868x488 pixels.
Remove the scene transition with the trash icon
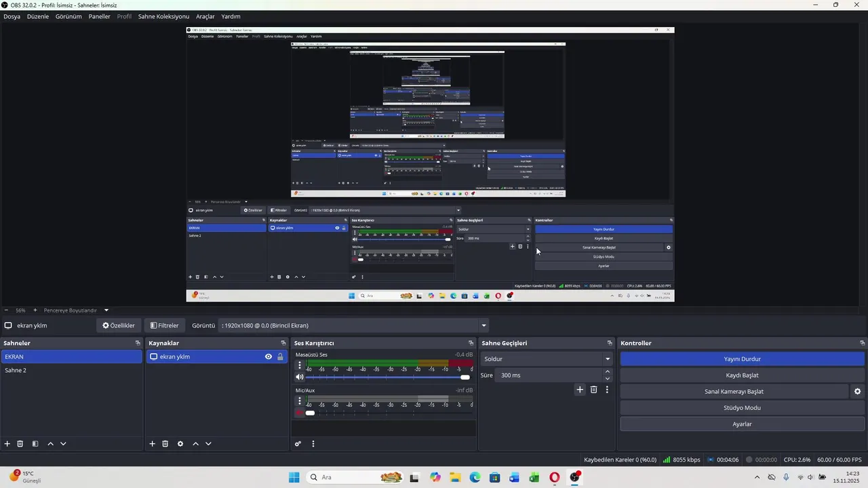point(594,390)
